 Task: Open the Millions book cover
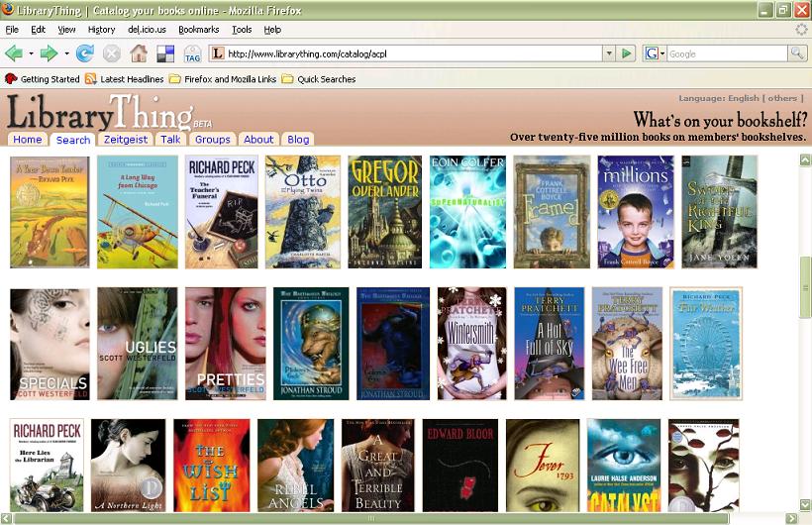click(636, 212)
